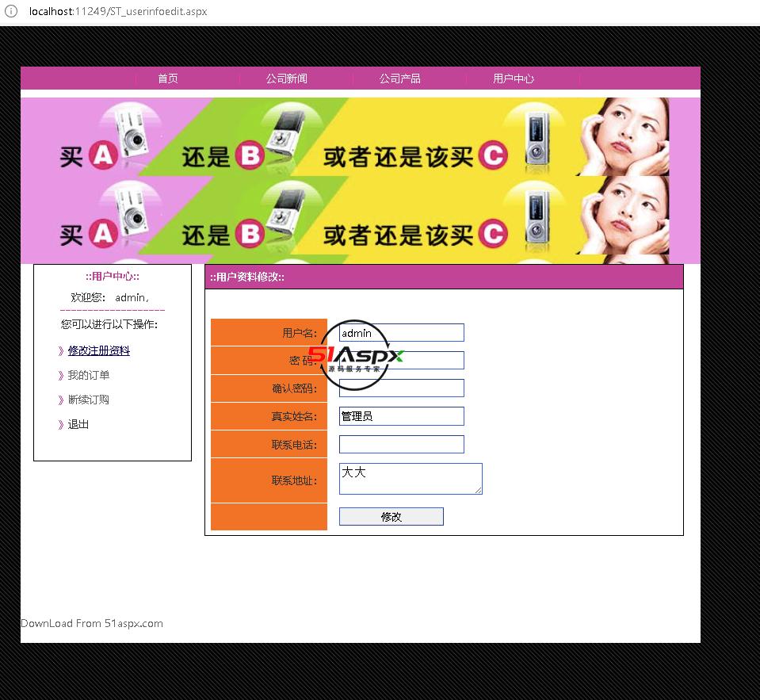Click the browser address bar URL
This screenshot has height=700, width=760.
pos(118,12)
